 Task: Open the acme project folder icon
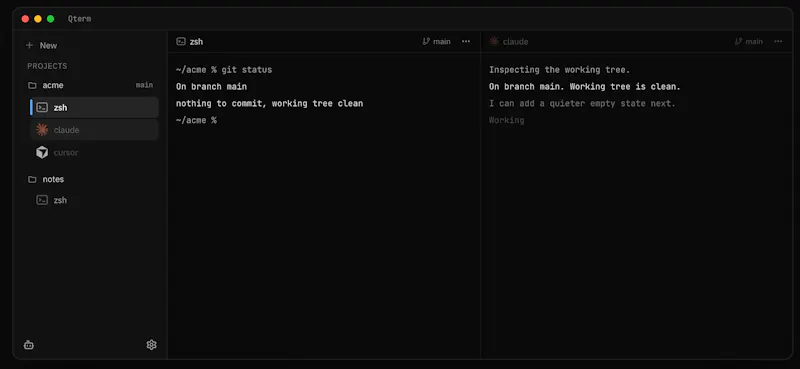click(x=32, y=85)
